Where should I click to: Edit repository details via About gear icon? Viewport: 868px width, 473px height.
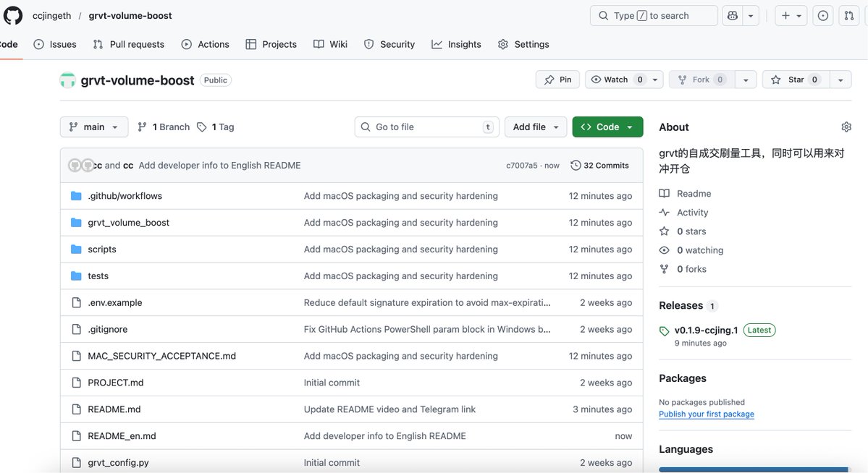pyautogui.click(x=846, y=127)
